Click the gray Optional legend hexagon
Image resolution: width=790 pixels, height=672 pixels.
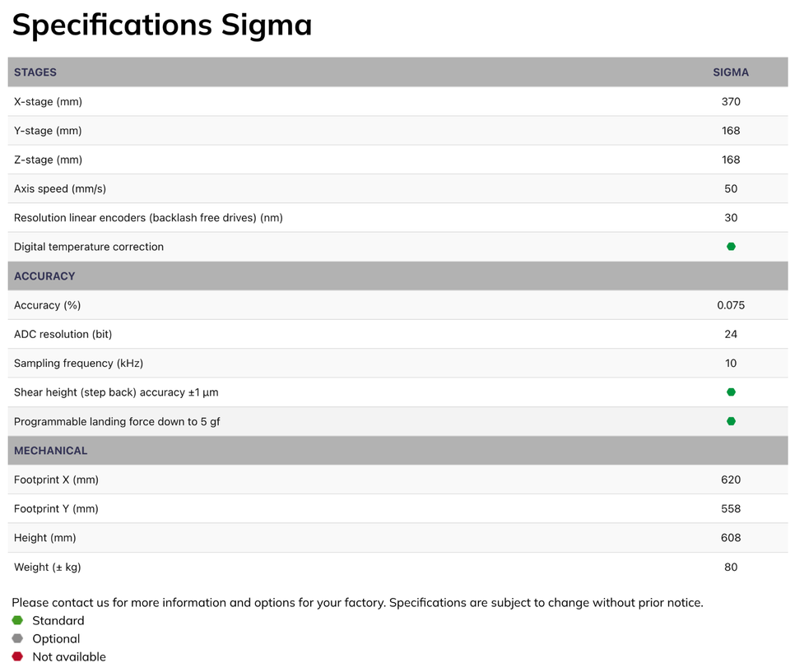click(x=17, y=638)
